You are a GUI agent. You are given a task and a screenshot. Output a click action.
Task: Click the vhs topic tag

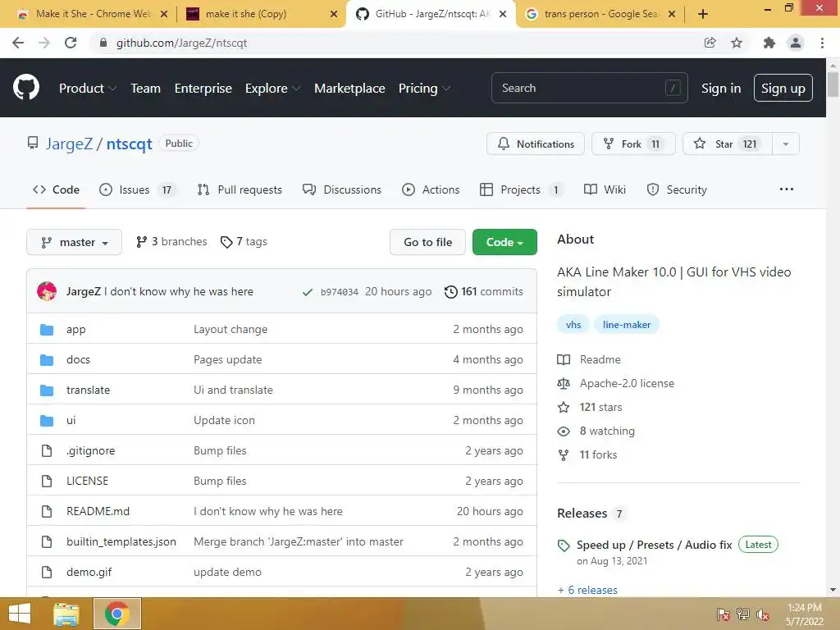pos(573,325)
